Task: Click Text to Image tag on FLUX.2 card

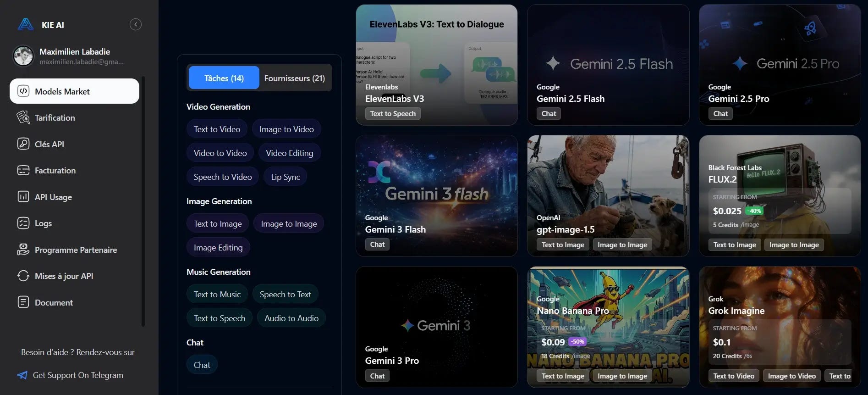Action: point(735,245)
